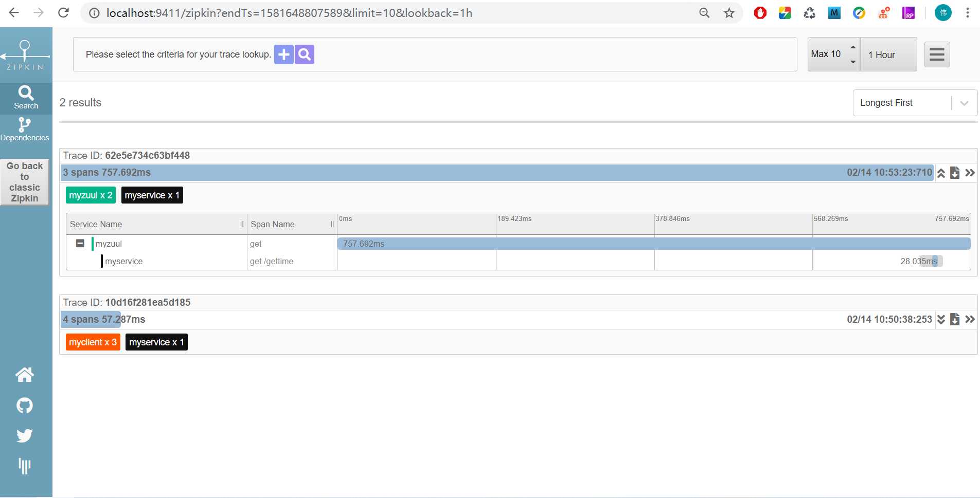Image resolution: width=980 pixels, height=498 pixels.
Task: Click myservice x 1 badge in first trace
Action: 152,195
